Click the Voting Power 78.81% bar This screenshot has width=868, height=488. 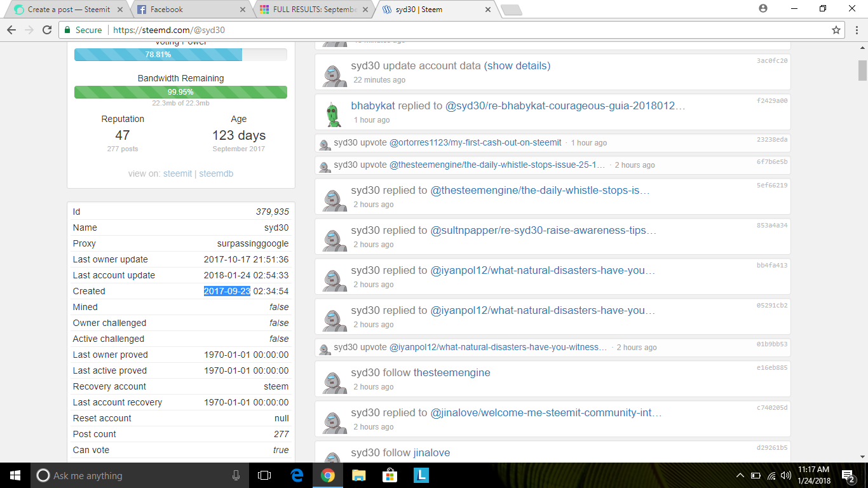180,55
